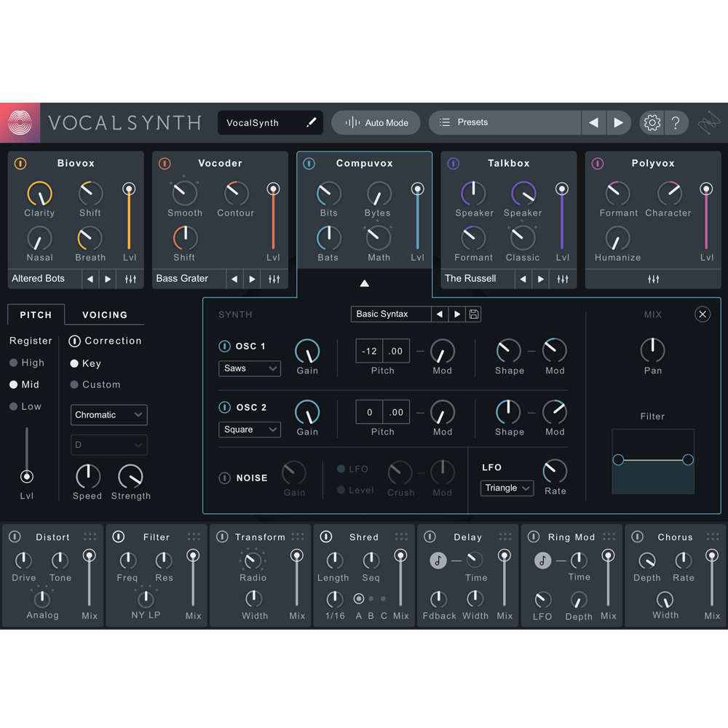This screenshot has height=728, width=728.
Task: Click the pencil icon beside VocalSynth name
Action: point(311,122)
